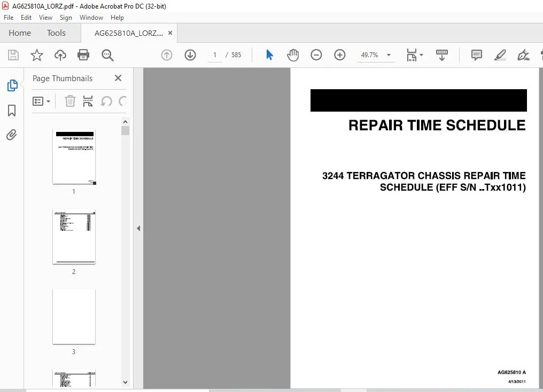Viewport: 543px width, 392px height.
Task: Zoom in with plus icon
Action: [x=340, y=55]
